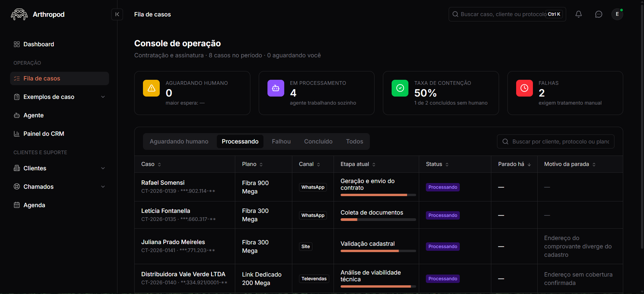This screenshot has width=644, height=294.
Task: Click the Chamados lifebuoy icon
Action: click(17, 187)
